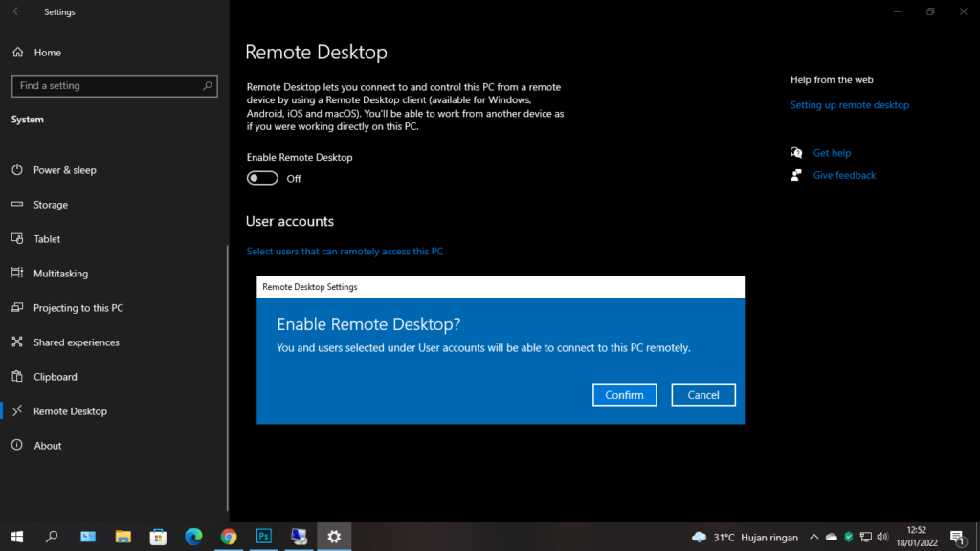
Task: Open the Setting up remote desktop link
Action: [849, 105]
